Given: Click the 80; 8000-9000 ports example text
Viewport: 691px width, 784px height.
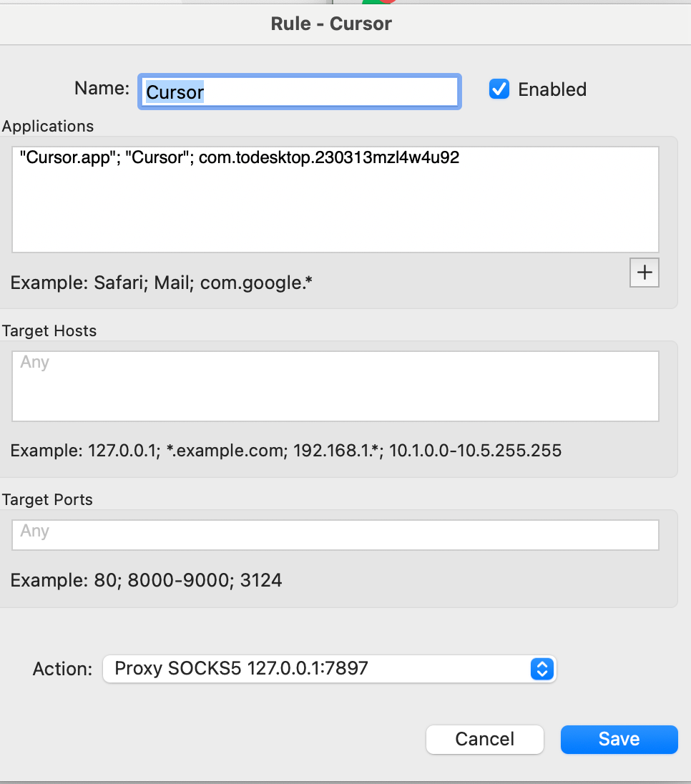Looking at the screenshot, I should point(146,580).
